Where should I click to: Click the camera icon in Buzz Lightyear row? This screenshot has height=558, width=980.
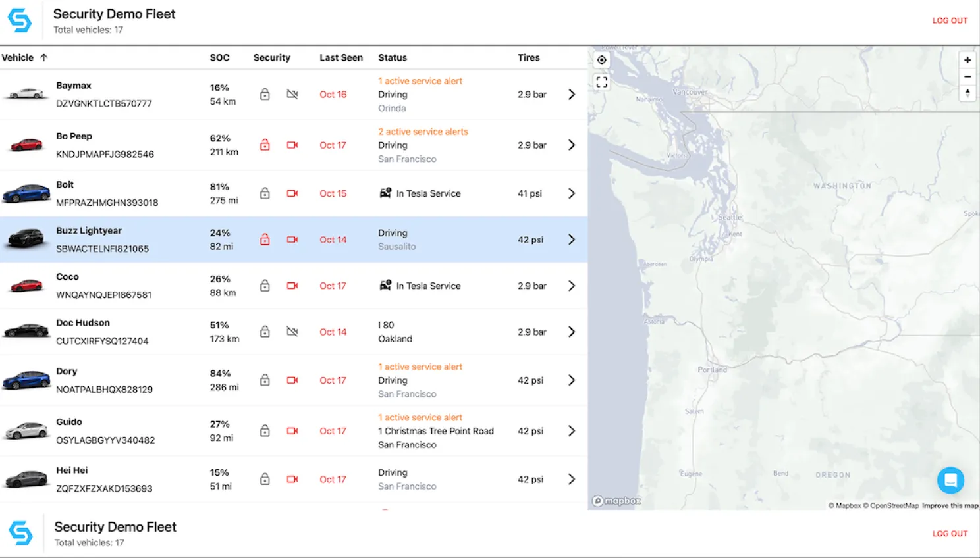(292, 240)
